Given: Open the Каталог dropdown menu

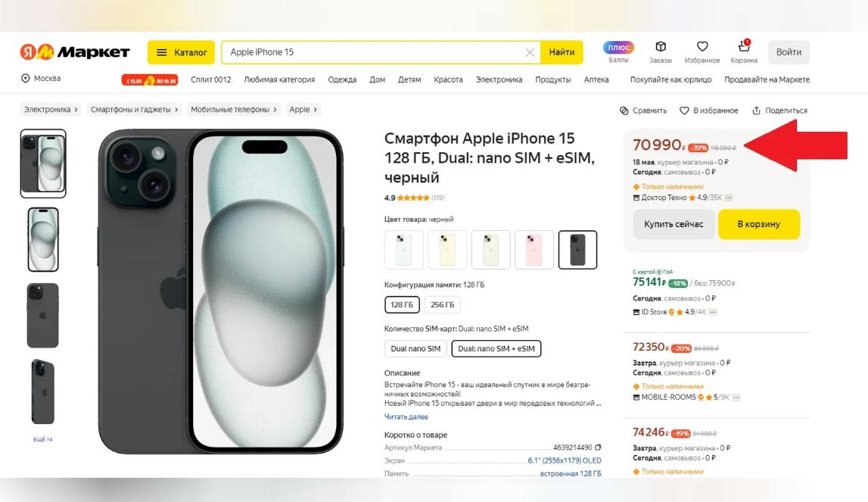Looking at the screenshot, I should tap(182, 52).
